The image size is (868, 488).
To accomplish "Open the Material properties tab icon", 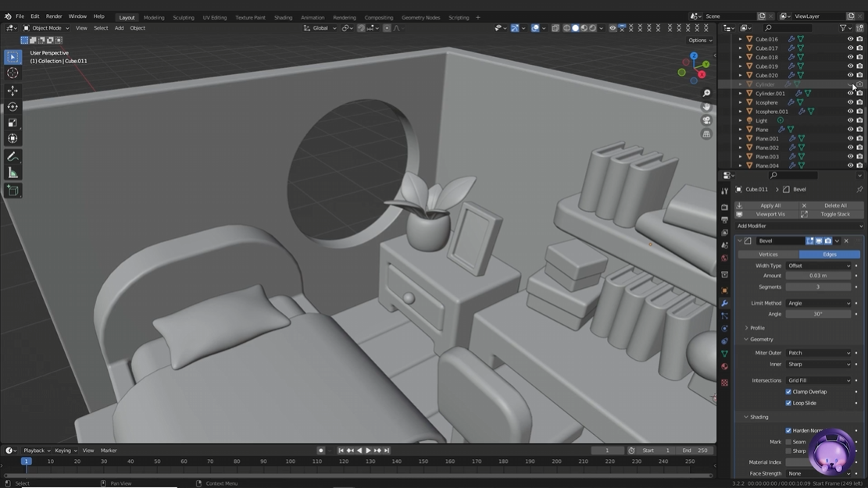I will coord(724,366).
